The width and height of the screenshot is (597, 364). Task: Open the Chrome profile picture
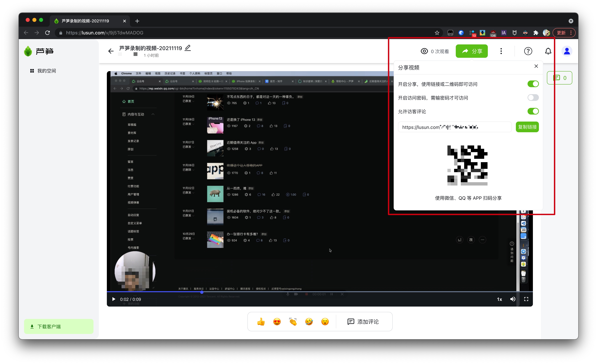click(x=546, y=33)
